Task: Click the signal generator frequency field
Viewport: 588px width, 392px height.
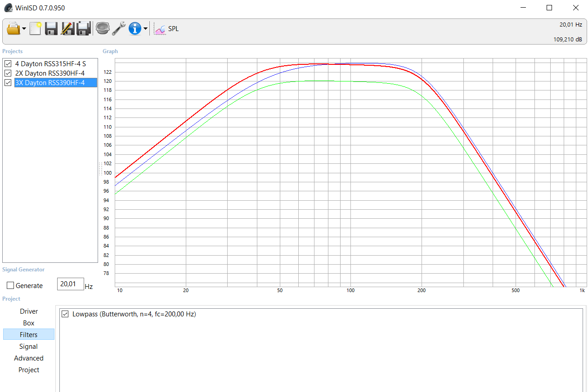Action: coord(70,284)
